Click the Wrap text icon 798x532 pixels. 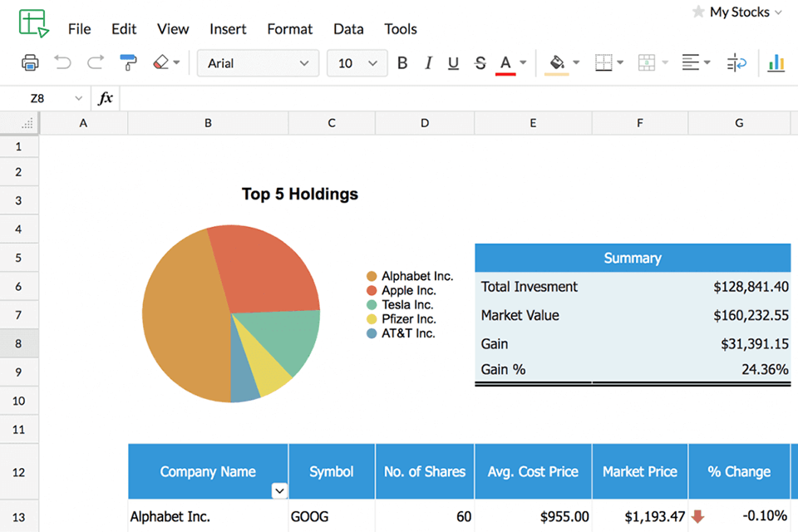tap(736, 63)
